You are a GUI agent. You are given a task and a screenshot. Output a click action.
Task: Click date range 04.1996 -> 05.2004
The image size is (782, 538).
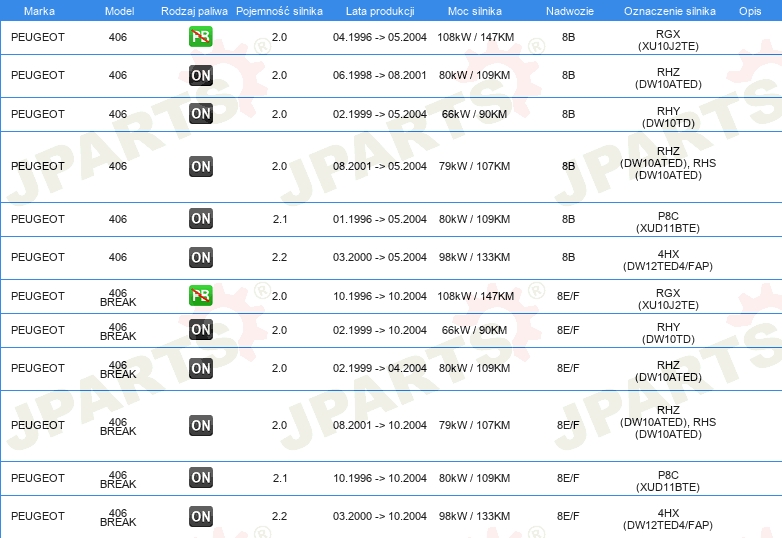coord(380,37)
